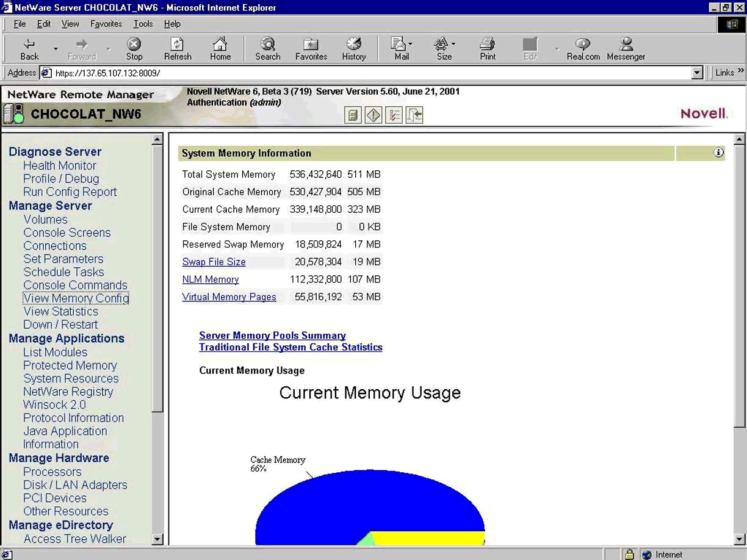The image size is (747, 560).
Task: Open the Mail dropdown arrow
Action: coord(410,44)
